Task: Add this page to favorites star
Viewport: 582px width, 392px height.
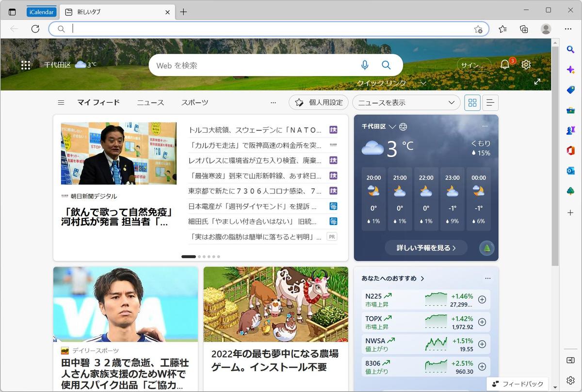Action: click(x=478, y=29)
